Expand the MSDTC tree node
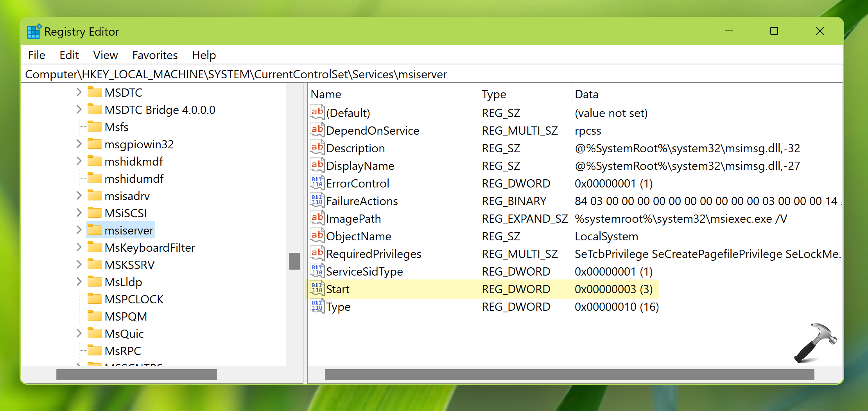Image resolution: width=868 pixels, height=411 pixels. point(79,92)
